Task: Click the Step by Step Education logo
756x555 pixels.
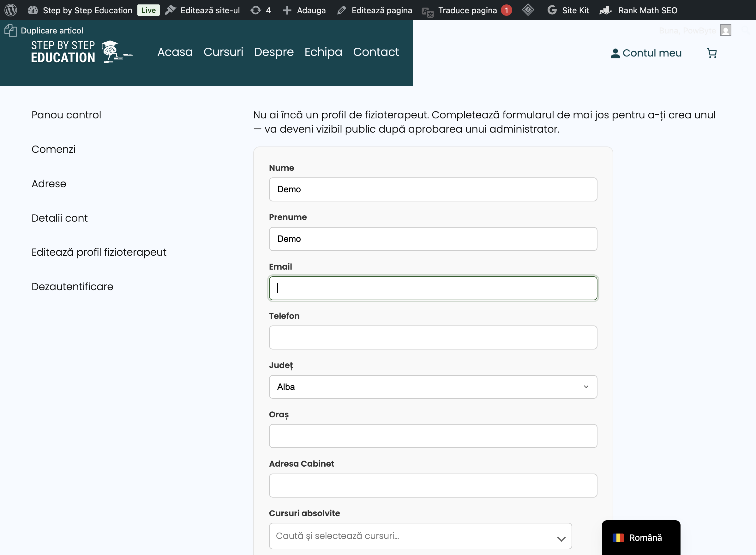Action: (82, 52)
